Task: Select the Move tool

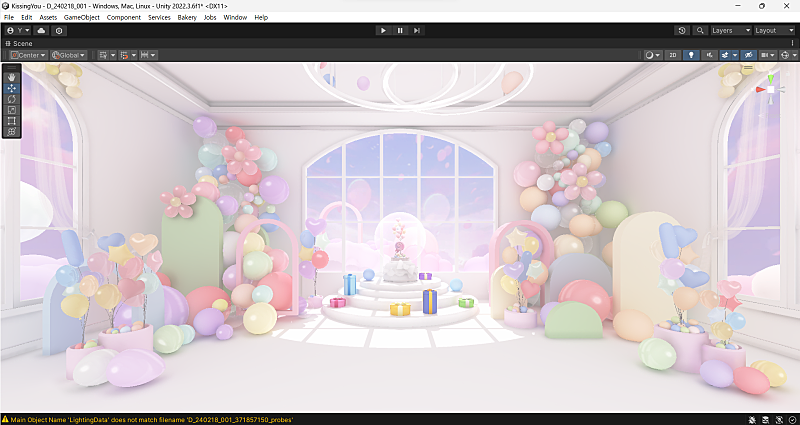Action: point(12,88)
